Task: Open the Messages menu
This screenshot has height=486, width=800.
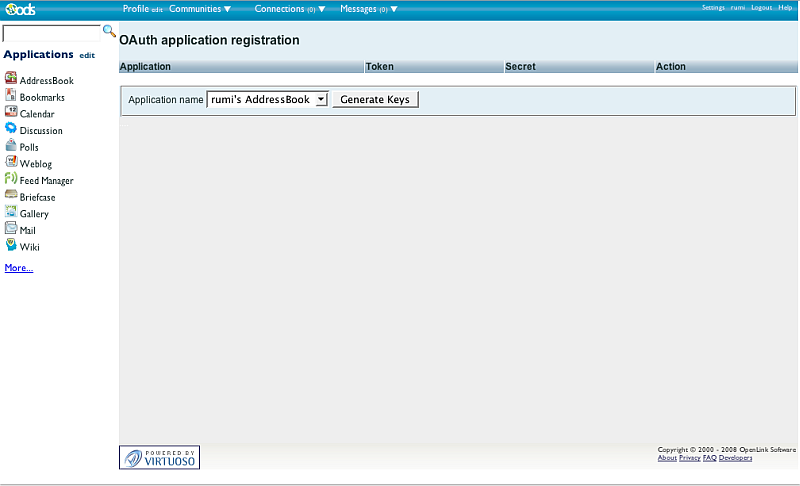Action: pyautogui.click(x=358, y=9)
